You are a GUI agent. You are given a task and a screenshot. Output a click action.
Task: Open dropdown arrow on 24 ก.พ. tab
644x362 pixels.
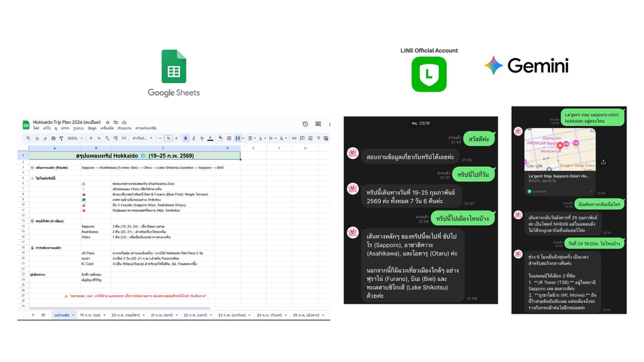[x=287, y=315]
